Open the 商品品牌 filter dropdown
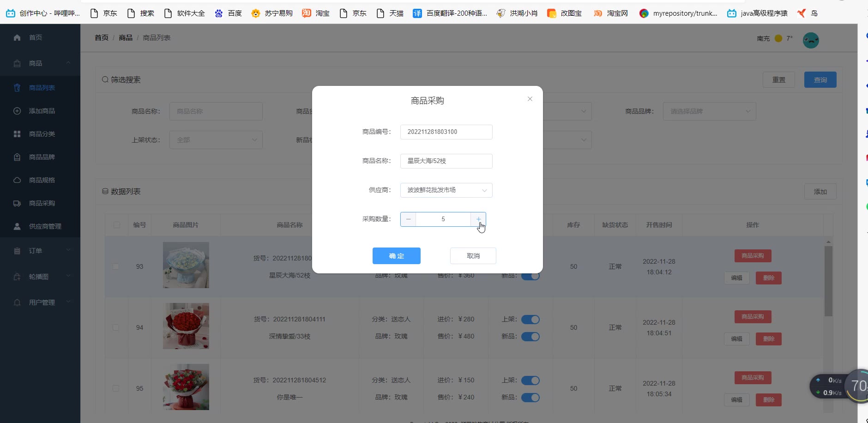868x423 pixels. (x=709, y=111)
